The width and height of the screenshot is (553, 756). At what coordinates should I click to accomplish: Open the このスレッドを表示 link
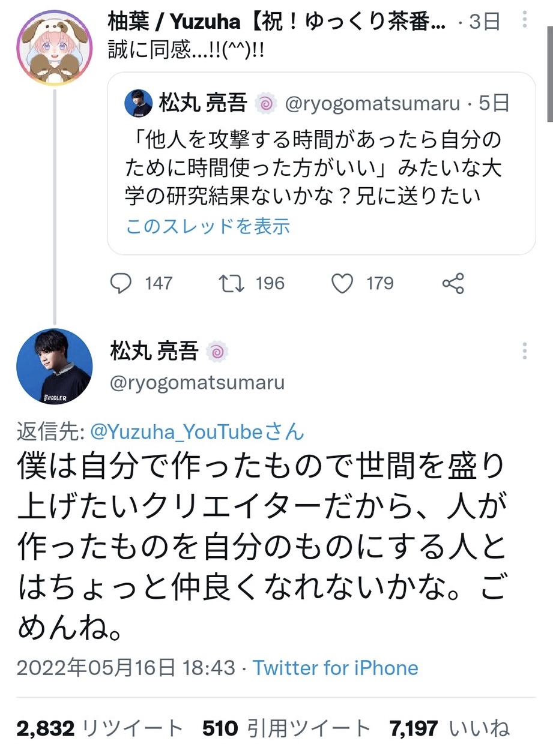pos(208,226)
